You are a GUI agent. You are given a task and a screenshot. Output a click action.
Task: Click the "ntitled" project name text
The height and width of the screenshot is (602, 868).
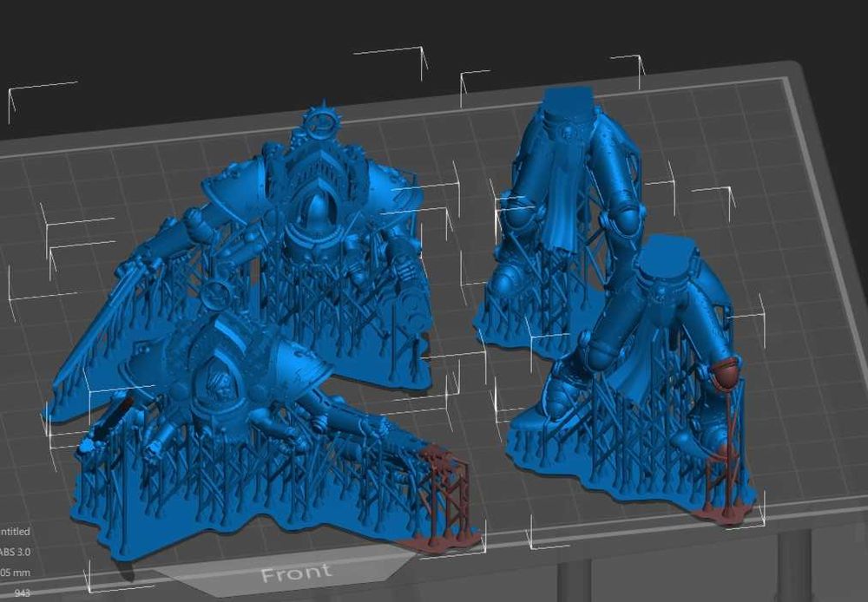pyautogui.click(x=15, y=531)
